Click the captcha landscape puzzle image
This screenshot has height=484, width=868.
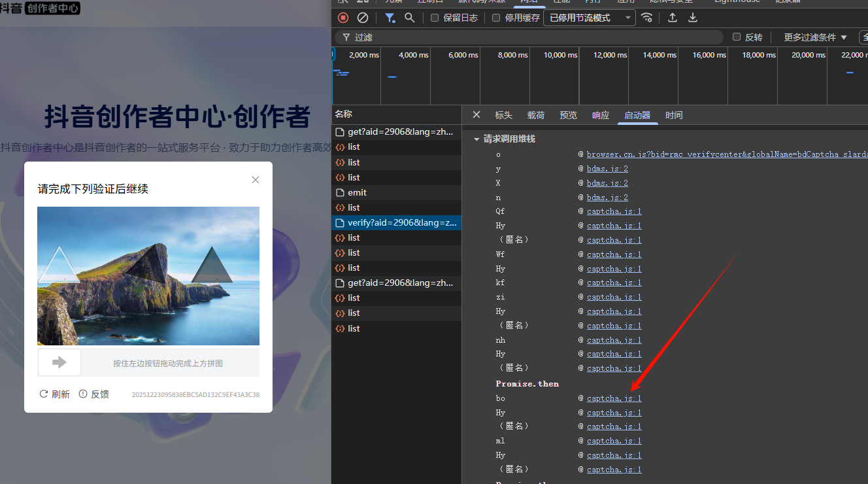click(x=148, y=276)
